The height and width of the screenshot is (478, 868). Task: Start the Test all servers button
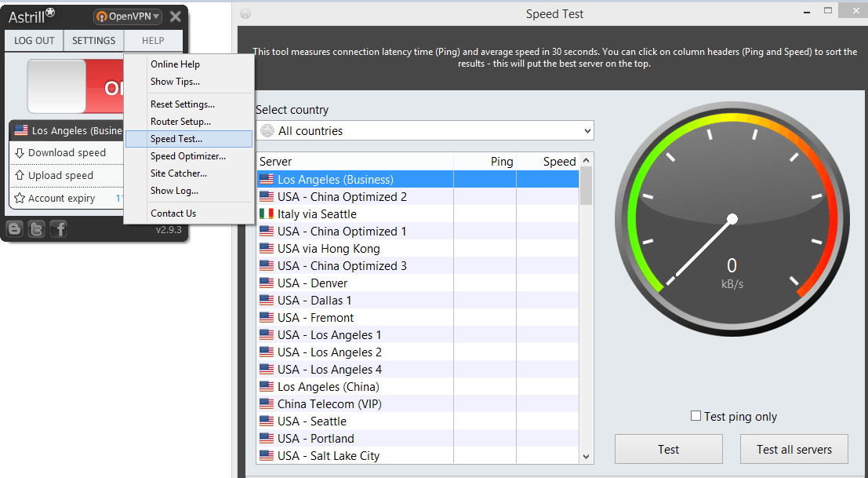pyautogui.click(x=794, y=449)
